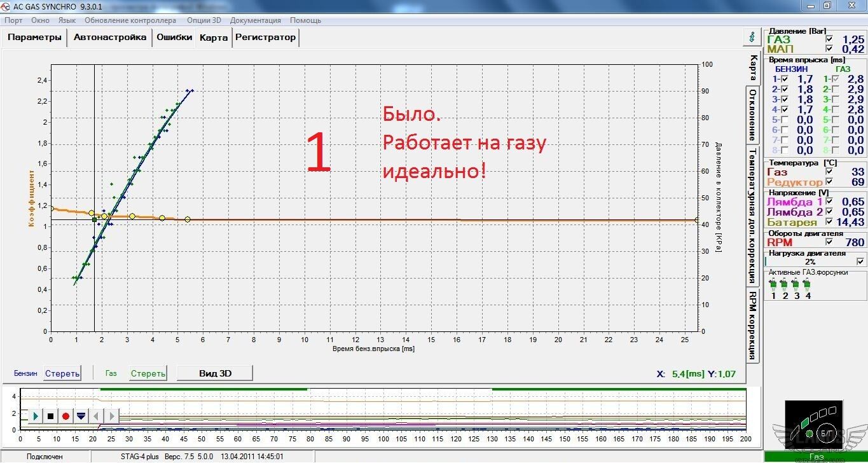This screenshot has width=868, height=463.
Task: Start playback in the recorder strip
Action: click(x=36, y=416)
